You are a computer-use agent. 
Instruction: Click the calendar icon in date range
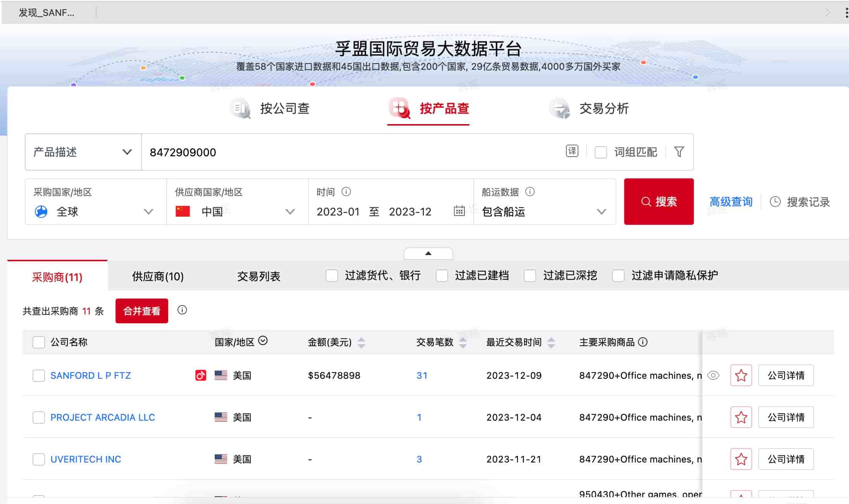(459, 211)
